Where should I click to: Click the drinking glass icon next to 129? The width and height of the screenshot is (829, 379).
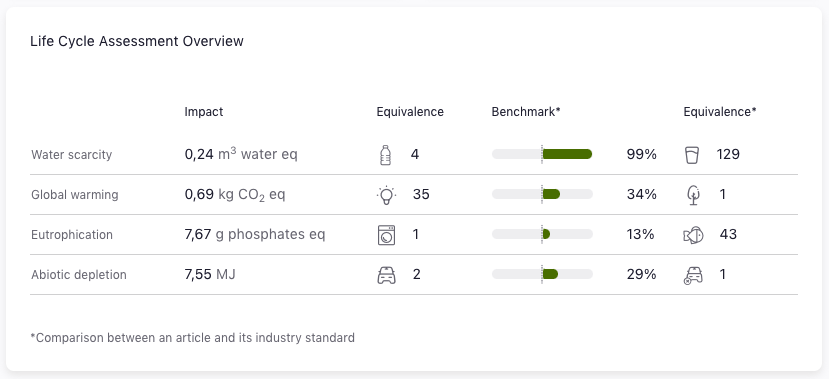click(x=692, y=155)
